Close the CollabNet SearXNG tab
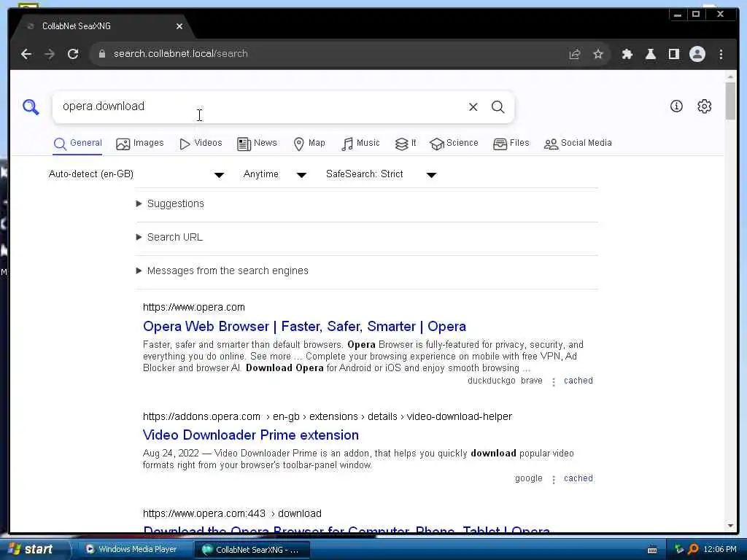The height and width of the screenshot is (560, 747). tap(179, 26)
